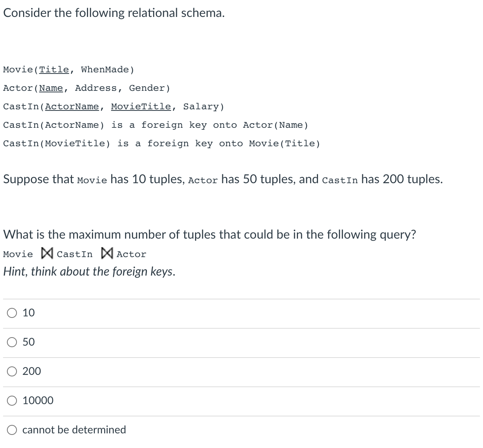
Task: Choose the 200 answer radio button
Action: [x=12, y=371]
